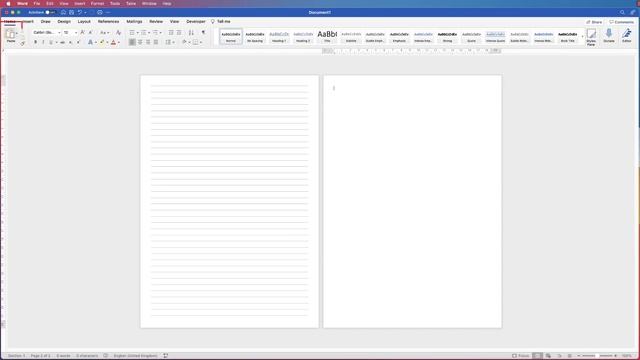The width and height of the screenshot is (640, 360).
Task: Open the Paste options arrow
Action: (17, 33)
